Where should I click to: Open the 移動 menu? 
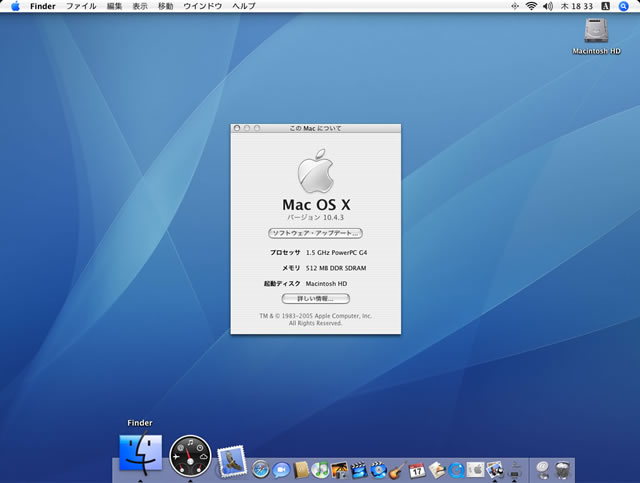[165, 6]
